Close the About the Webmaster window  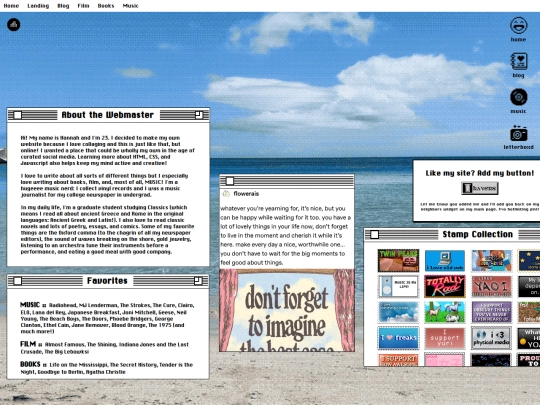point(18,115)
